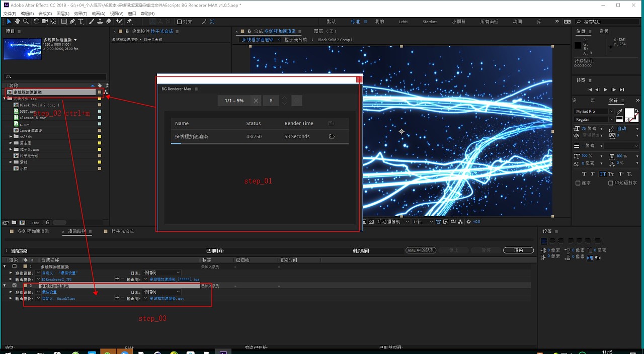Select the Rectangle shape tool

pyautogui.click(x=64, y=21)
